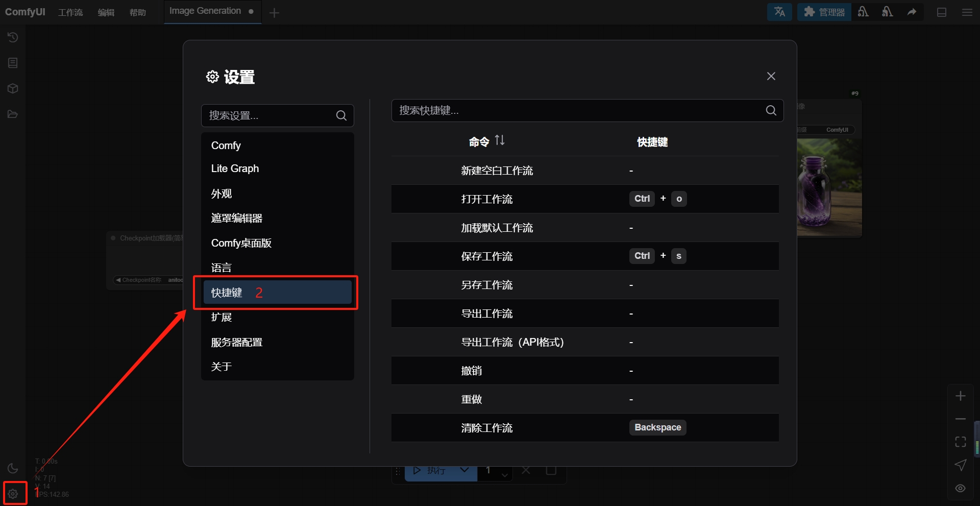
Task: Click the ComfyUI logo text
Action: tap(25, 12)
